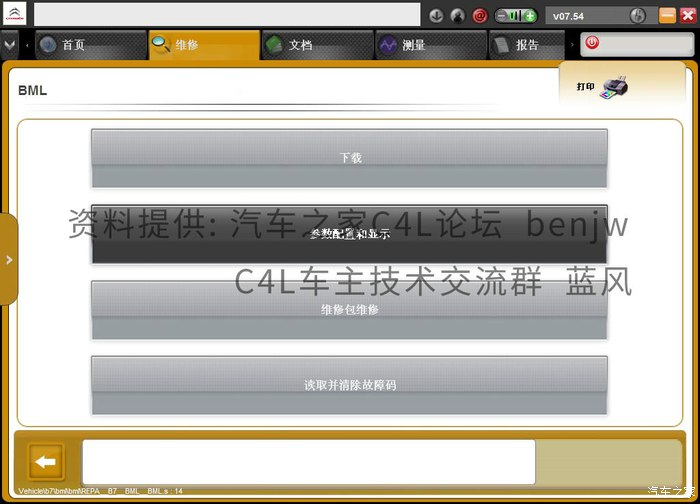
Task: Click the mouse icon beside v07.54
Action: [638, 16]
